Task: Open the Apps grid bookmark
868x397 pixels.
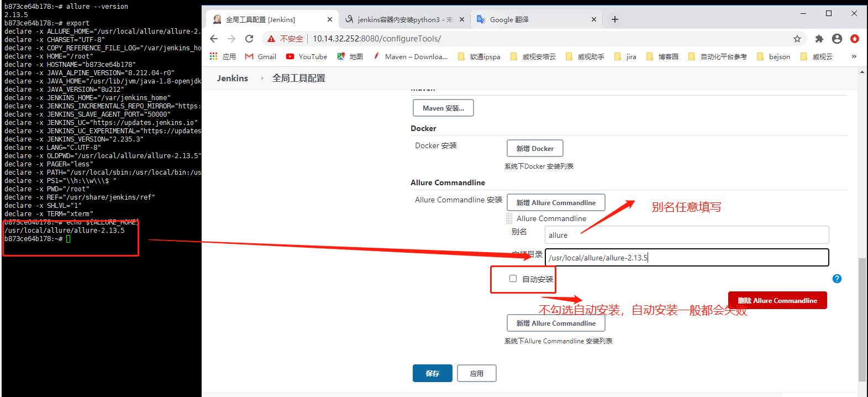Action: [x=223, y=56]
